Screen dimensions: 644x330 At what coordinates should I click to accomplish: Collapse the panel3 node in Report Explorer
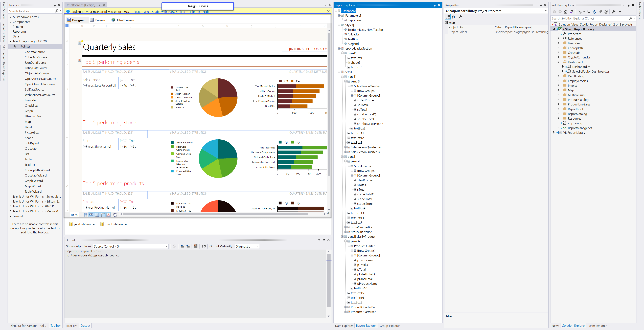[x=346, y=81]
